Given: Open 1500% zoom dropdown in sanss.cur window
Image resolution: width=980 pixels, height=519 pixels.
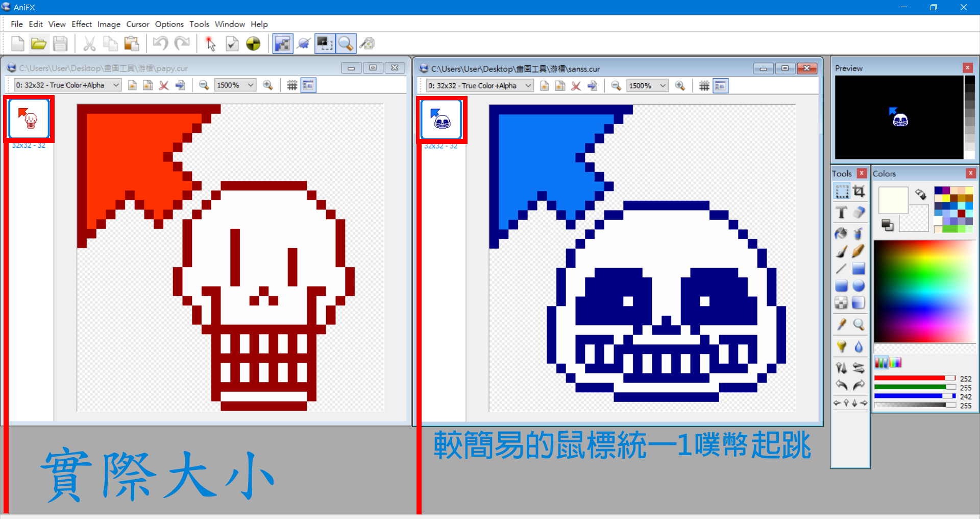Looking at the screenshot, I should [x=648, y=86].
